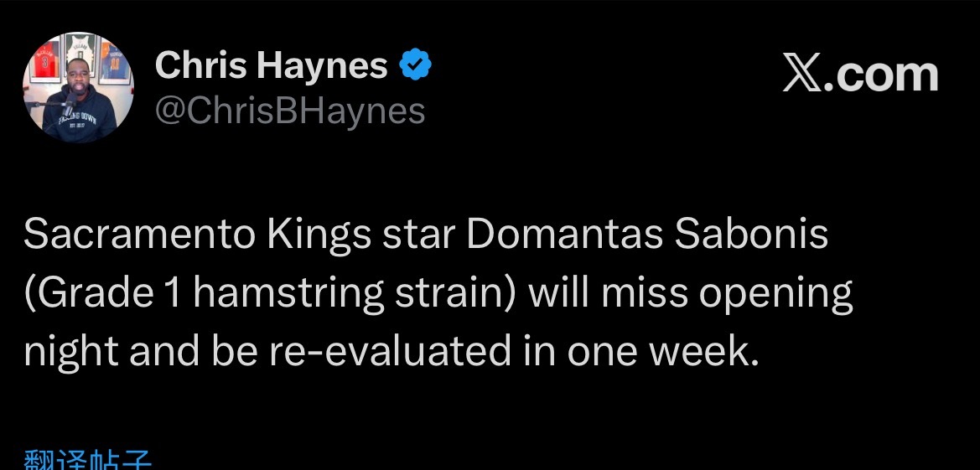
Task: Click the red framed jersey in the avatar
Action: [x=46, y=61]
